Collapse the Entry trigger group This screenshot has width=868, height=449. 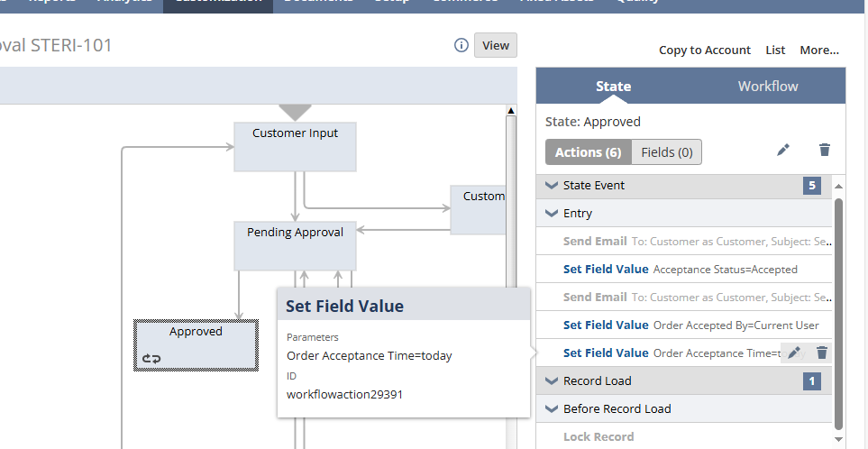pos(552,214)
